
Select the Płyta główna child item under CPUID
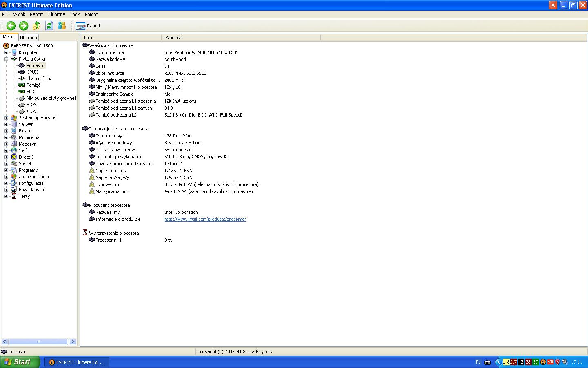tap(39, 79)
